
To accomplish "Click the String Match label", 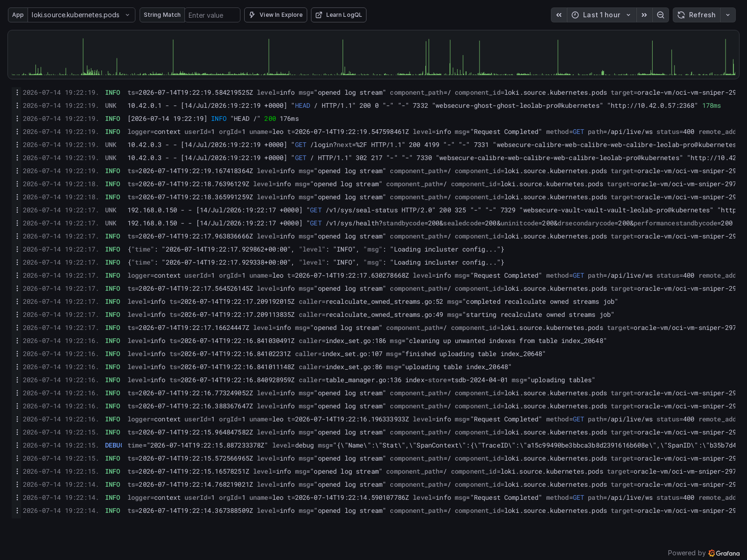I will pyautogui.click(x=162, y=15).
